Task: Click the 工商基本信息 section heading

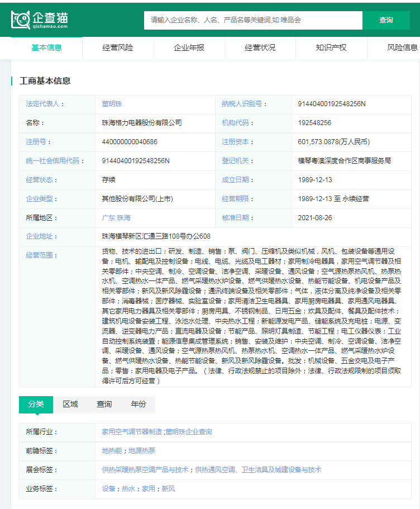Action: 45,81
